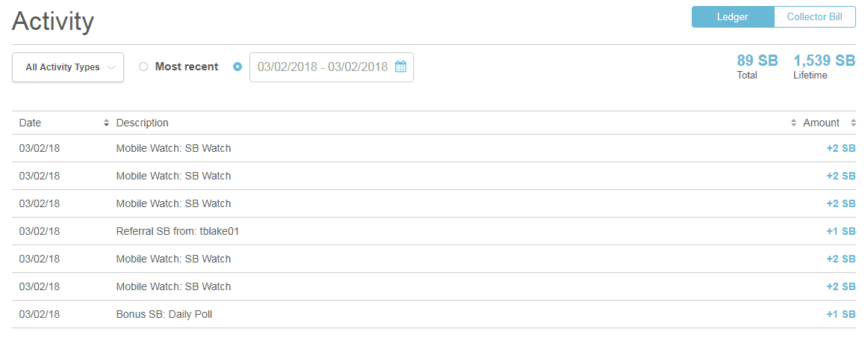The width and height of the screenshot is (868, 338).
Task: Sort using arrows left of Amount
Action: point(794,123)
